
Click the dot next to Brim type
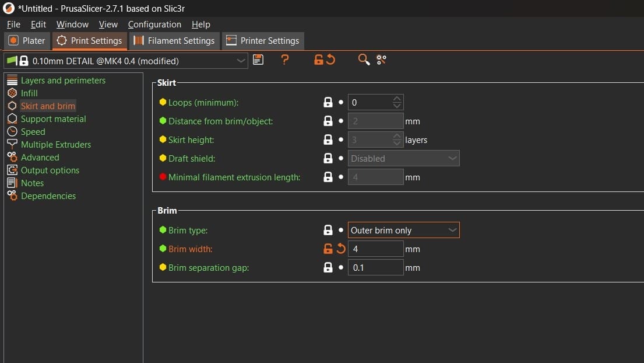(x=341, y=230)
